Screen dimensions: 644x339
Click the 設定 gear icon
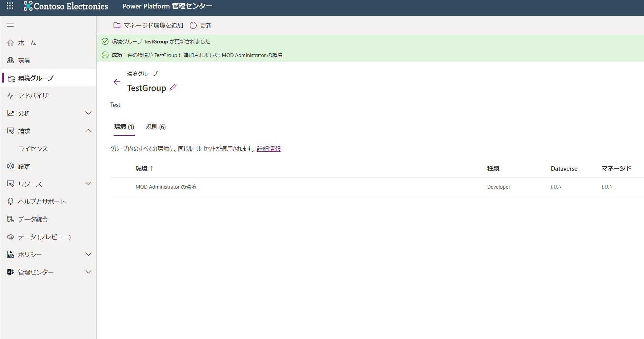click(11, 166)
